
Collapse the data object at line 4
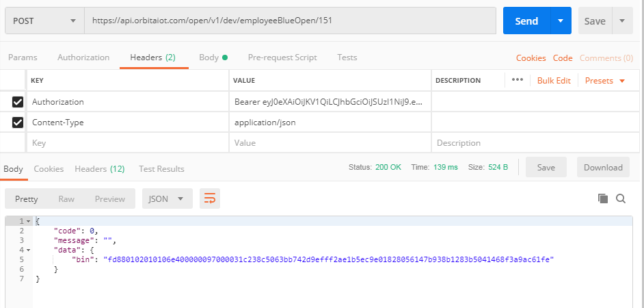point(28,251)
